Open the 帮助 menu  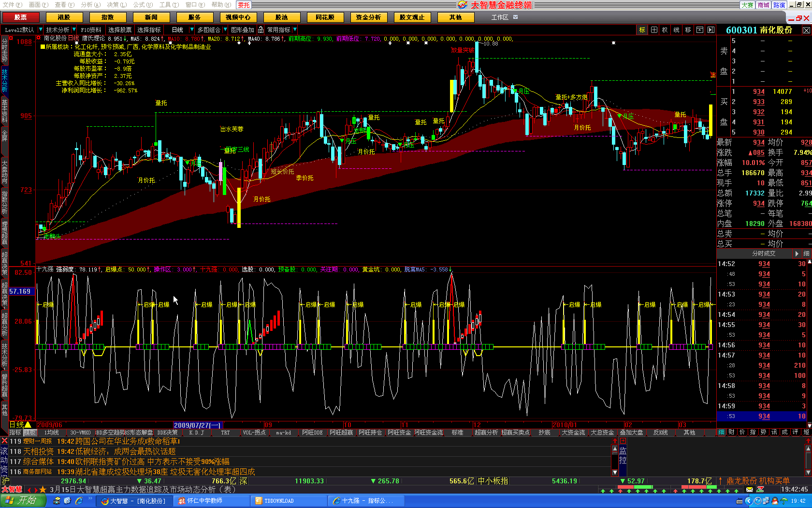point(221,5)
